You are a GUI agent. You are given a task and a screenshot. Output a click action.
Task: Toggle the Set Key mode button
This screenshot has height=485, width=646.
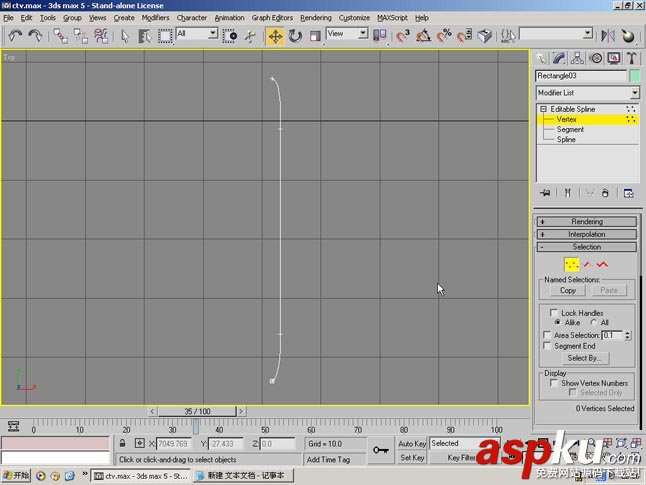(x=412, y=458)
